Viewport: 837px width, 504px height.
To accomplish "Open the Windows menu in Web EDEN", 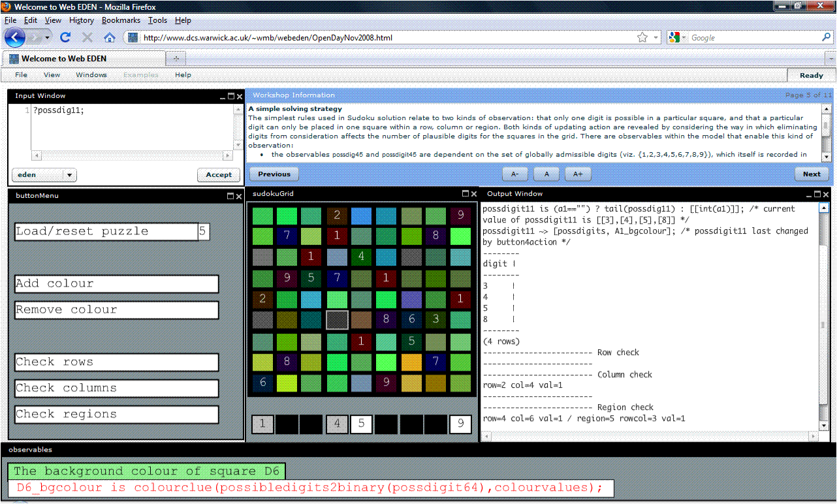I will pos(91,75).
